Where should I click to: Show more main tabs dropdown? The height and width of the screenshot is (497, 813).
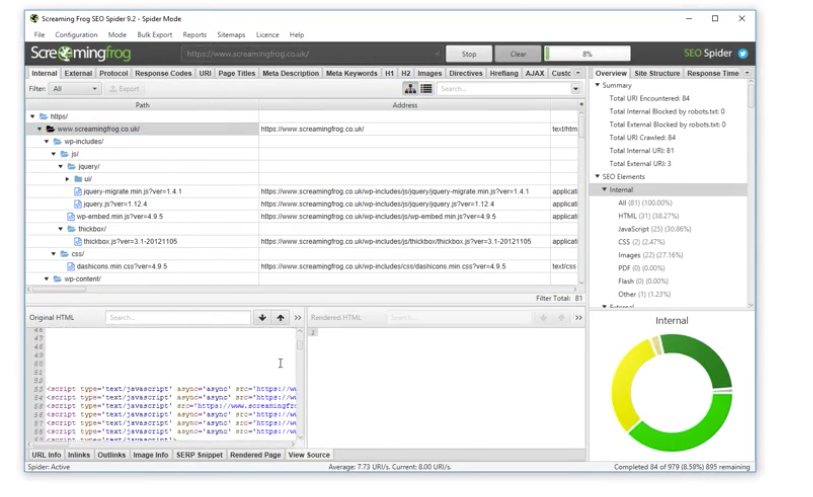tap(578, 73)
